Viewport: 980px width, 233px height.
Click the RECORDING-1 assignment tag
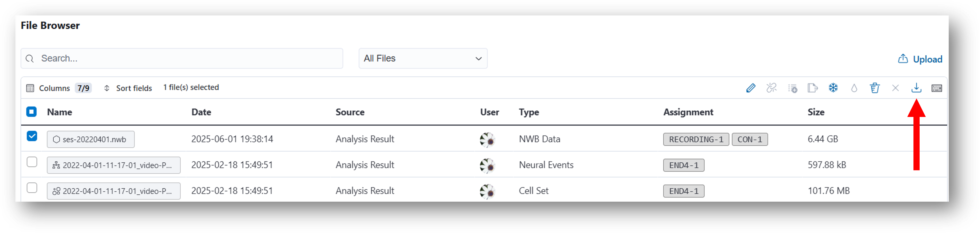tap(696, 139)
